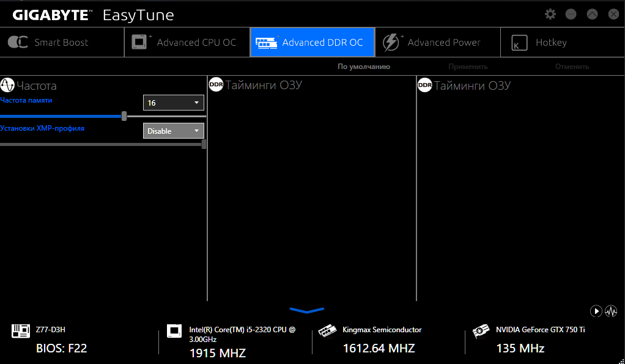This screenshot has width=625, height=364.
Task: Click the lightning bolt power icon
Action: coord(391,43)
